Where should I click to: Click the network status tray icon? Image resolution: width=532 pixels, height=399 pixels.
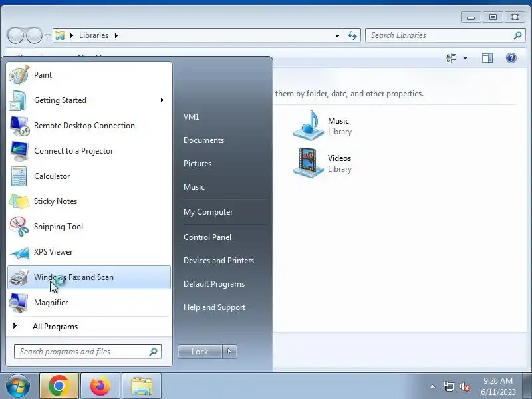pos(448,386)
